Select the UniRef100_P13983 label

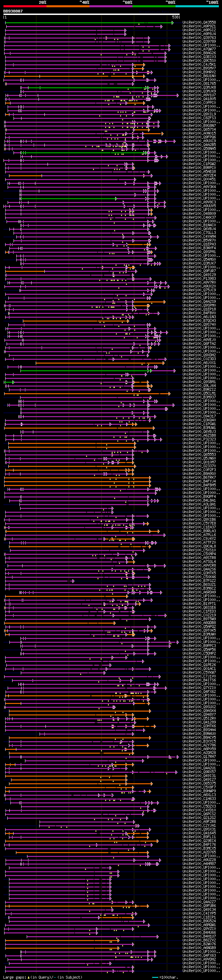(x=199, y=279)
